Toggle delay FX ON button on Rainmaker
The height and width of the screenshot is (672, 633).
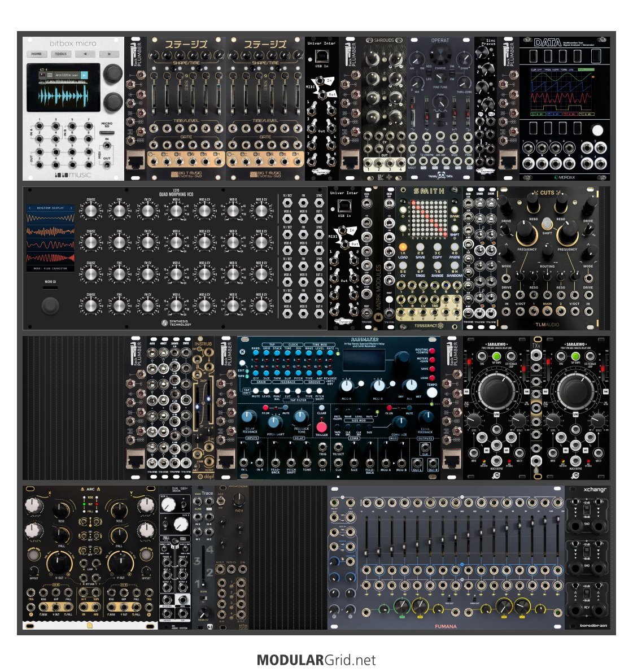267,408
